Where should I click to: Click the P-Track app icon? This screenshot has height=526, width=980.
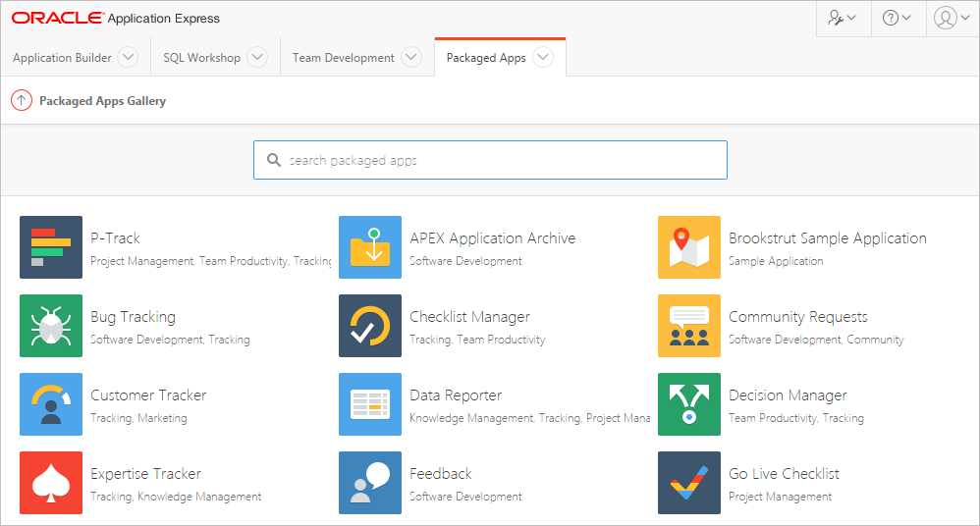[51, 247]
